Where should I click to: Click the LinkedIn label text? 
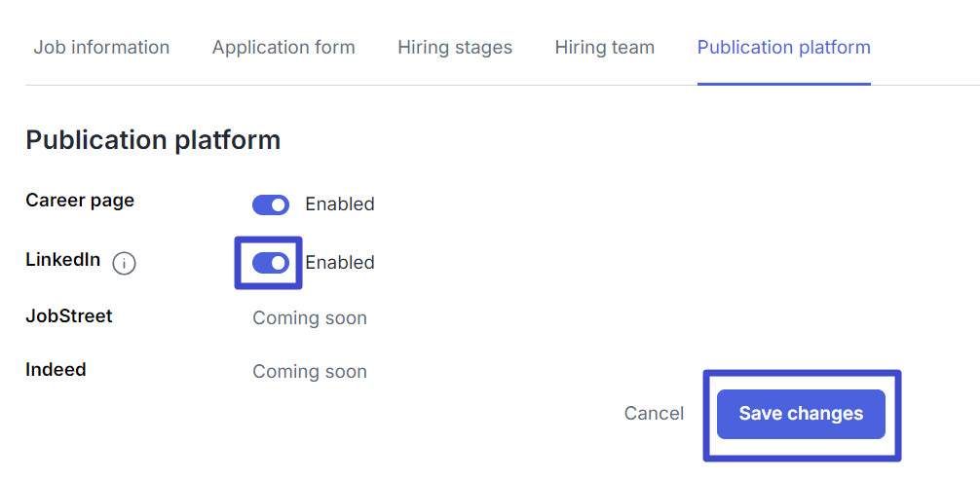coord(63,259)
